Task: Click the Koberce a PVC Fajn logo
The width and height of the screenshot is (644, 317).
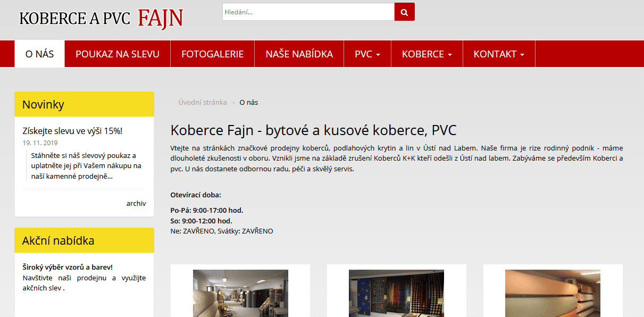Action: click(x=101, y=18)
